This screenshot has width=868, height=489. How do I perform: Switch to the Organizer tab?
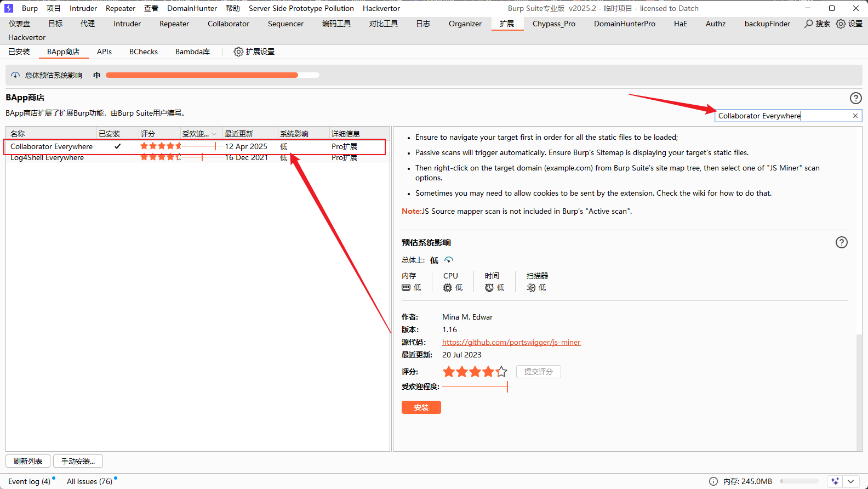pyautogui.click(x=465, y=24)
